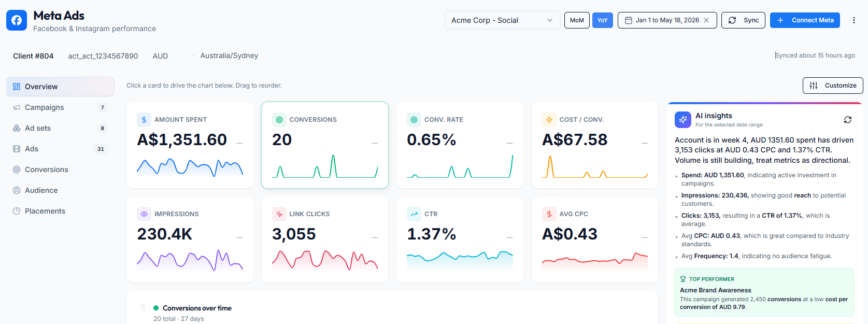
Task: Refresh the AI insights panel
Action: (x=848, y=120)
